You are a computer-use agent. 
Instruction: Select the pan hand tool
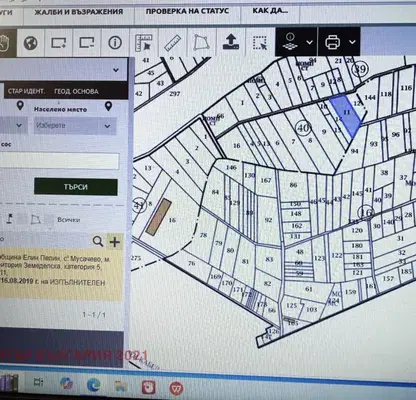[x=5, y=43]
